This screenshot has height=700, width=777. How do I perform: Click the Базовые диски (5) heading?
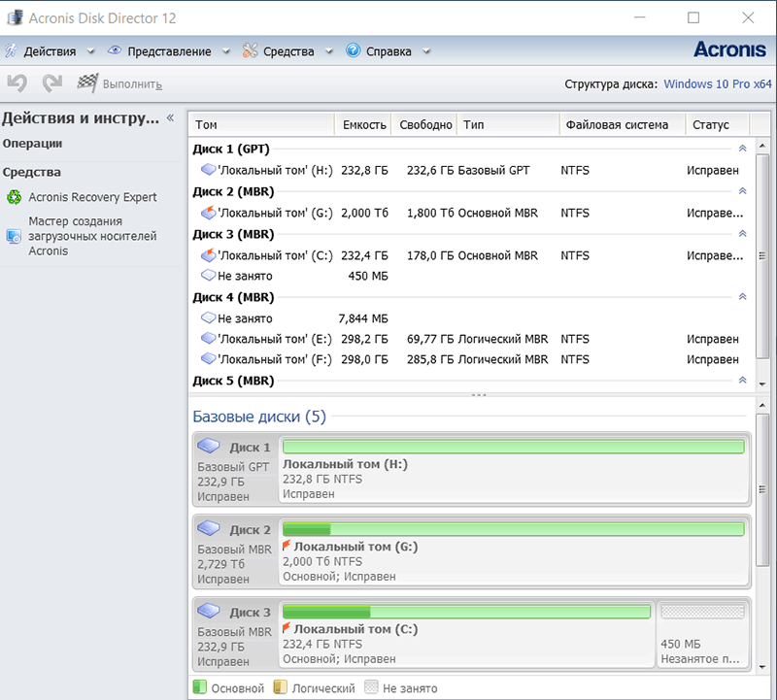pyautogui.click(x=259, y=417)
